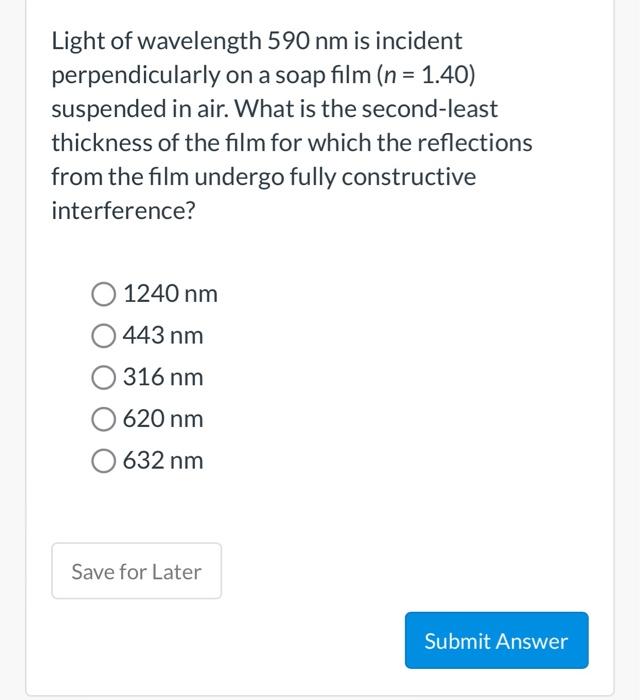Click the '632 nm' label text
Viewport: 640px width, 700px height.
[163, 461]
